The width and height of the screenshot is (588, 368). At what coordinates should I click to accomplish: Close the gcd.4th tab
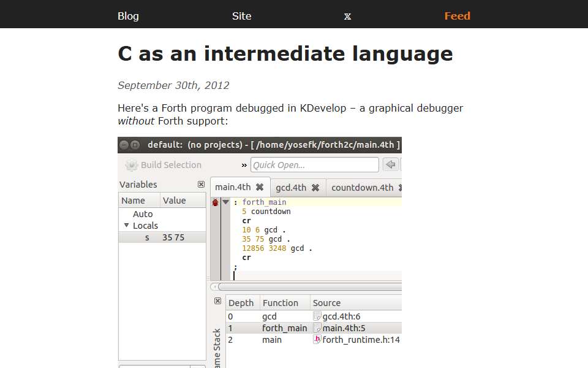click(315, 188)
